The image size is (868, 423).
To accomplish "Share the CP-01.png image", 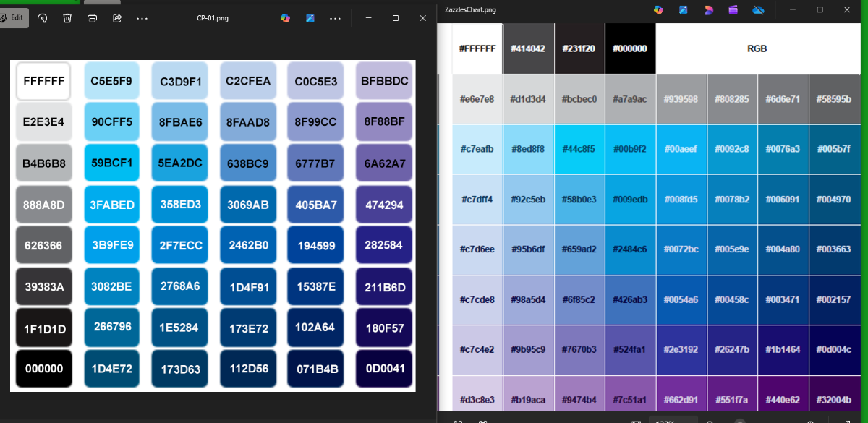I will click(117, 18).
